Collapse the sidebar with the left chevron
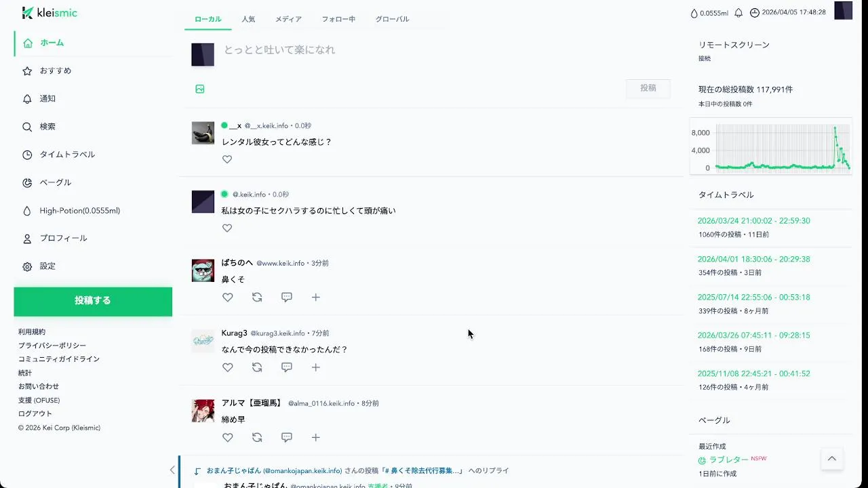 172,470
